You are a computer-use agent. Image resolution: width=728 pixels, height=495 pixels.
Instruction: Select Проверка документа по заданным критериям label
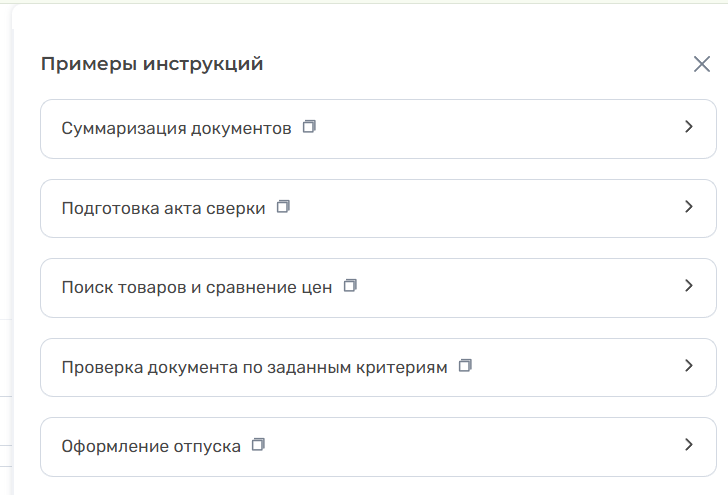point(254,367)
